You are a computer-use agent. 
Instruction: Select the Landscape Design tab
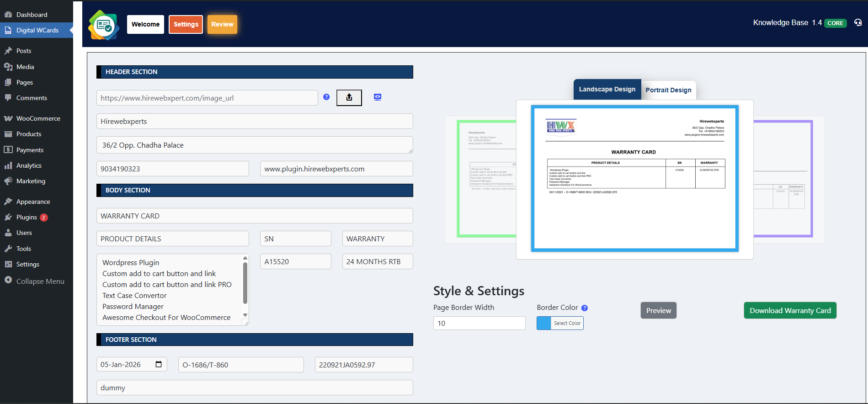pos(607,90)
